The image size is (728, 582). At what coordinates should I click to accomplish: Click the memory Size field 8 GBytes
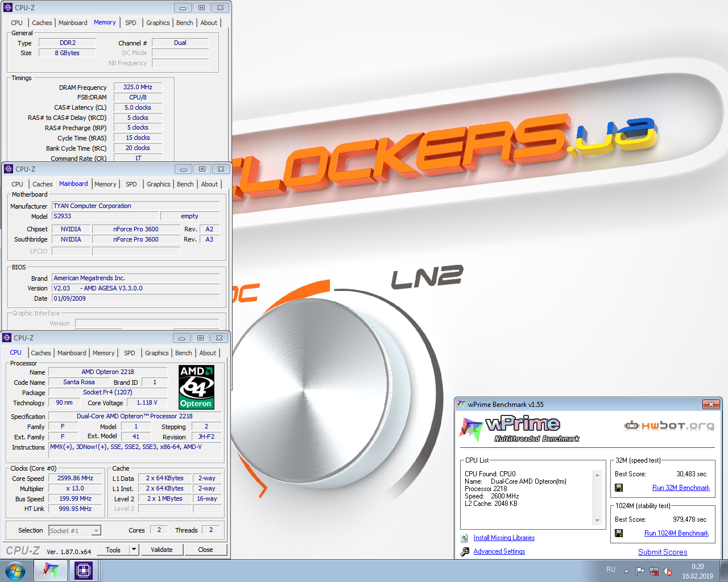[x=67, y=53]
